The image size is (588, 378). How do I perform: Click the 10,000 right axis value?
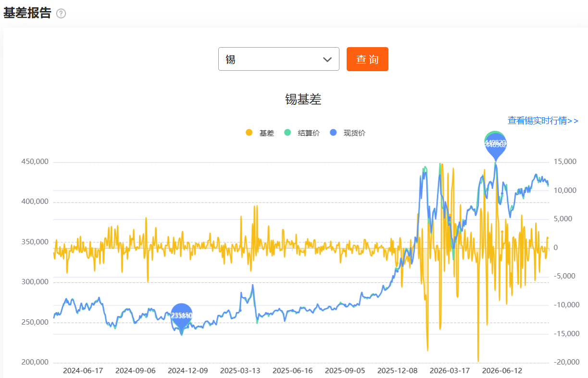tap(564, 190)
